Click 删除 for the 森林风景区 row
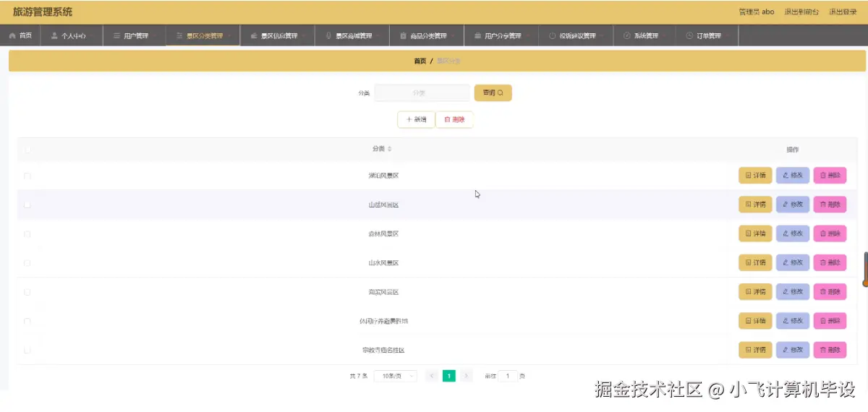The image size is (868, 412). (x=830, y=233)
